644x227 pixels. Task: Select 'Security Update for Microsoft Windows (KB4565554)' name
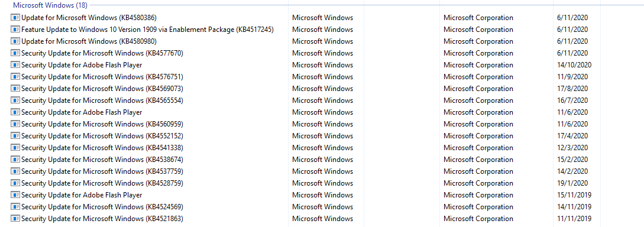pos(102,100)
